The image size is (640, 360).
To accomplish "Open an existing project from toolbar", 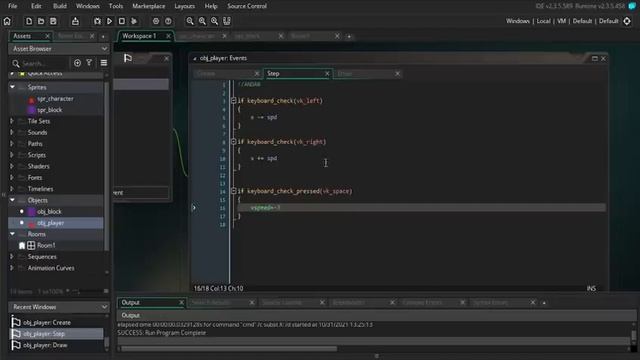I will (41, 21).
